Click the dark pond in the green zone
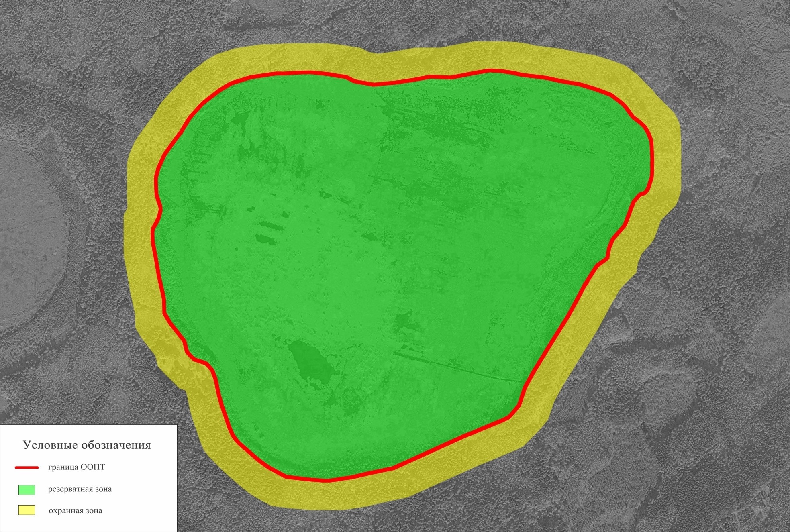Screen dimensions: 790x532 311,361
